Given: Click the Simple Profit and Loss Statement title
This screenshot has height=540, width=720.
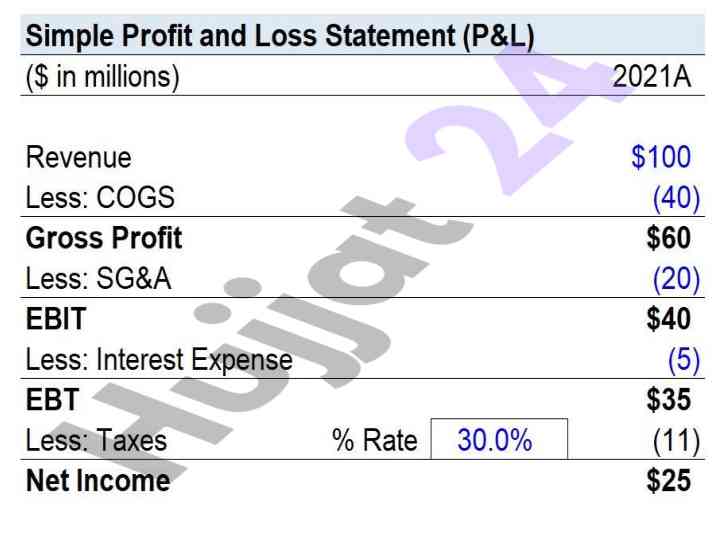Looking at the screenshot, I should (280, 36).
